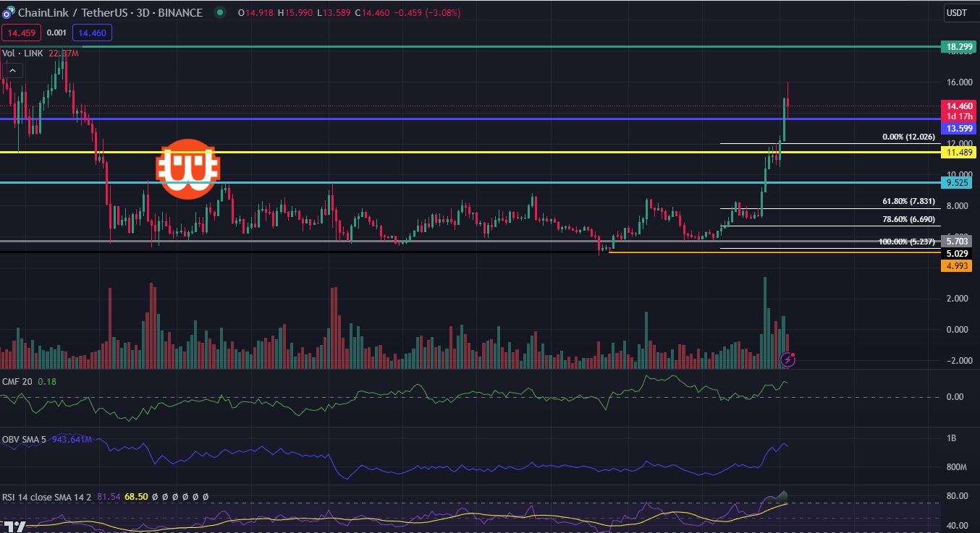Click the volume value 22.37M

64,54
